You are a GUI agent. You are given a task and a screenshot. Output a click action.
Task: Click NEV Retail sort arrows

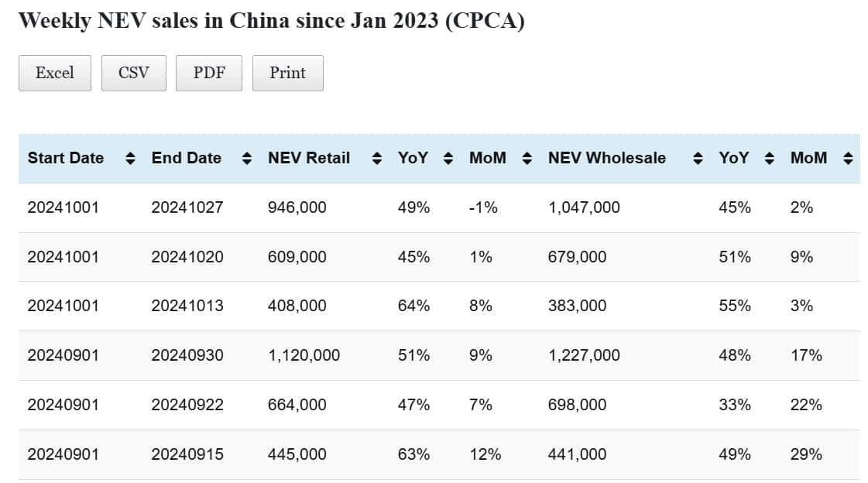click(377, 159)
